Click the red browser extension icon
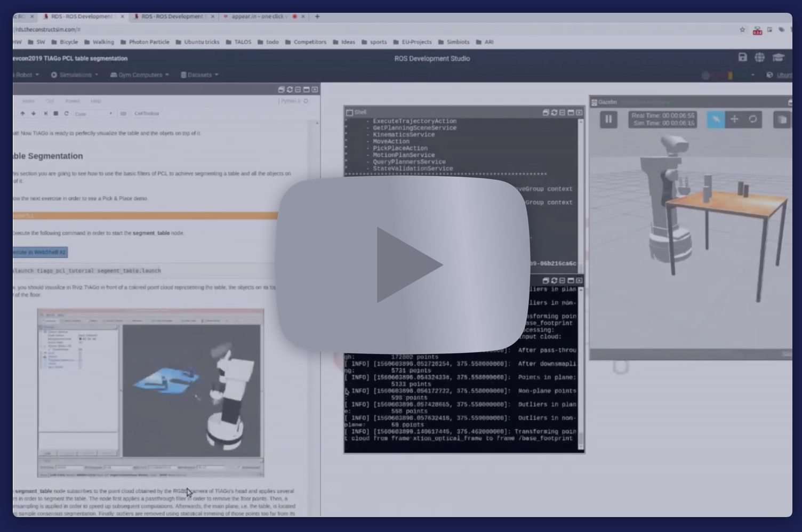Viewport: 802px width, 532px height. click(x=757, y=30)
